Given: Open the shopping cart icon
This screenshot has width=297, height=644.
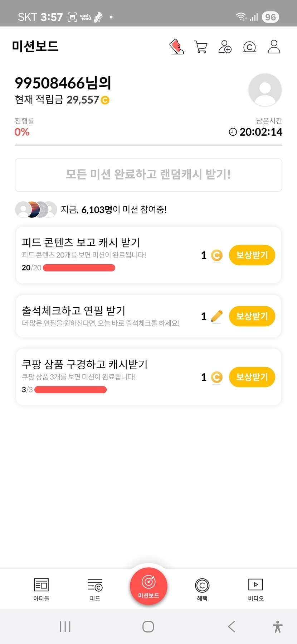Looking at the screenshot, I should click(201, 47).
